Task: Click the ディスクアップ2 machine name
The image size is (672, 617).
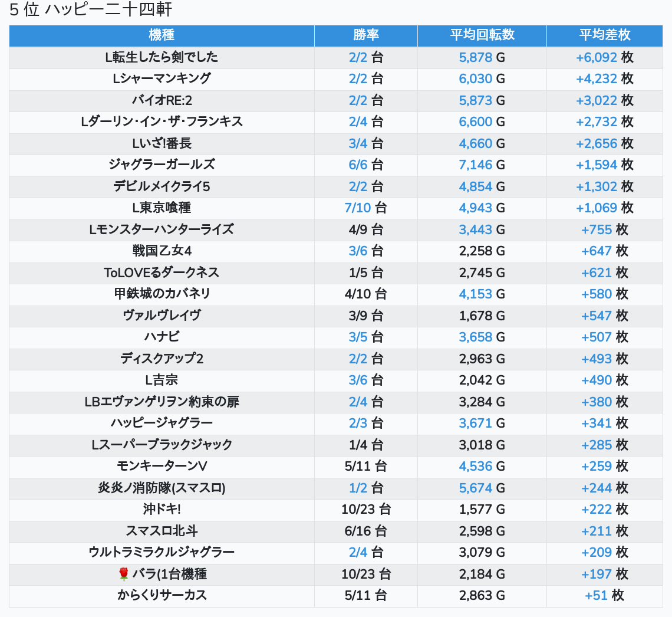Action: [162, 359]
